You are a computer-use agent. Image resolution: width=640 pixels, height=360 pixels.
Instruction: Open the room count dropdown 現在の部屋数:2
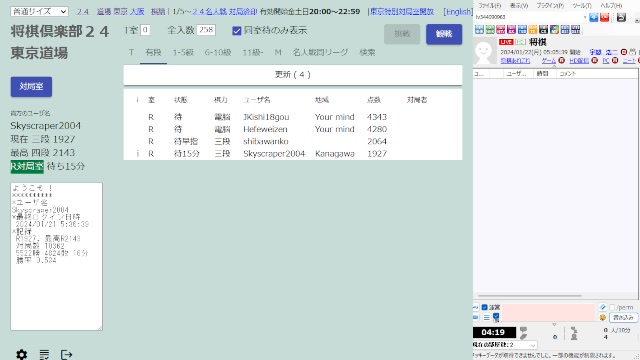(x=505, y=345)
